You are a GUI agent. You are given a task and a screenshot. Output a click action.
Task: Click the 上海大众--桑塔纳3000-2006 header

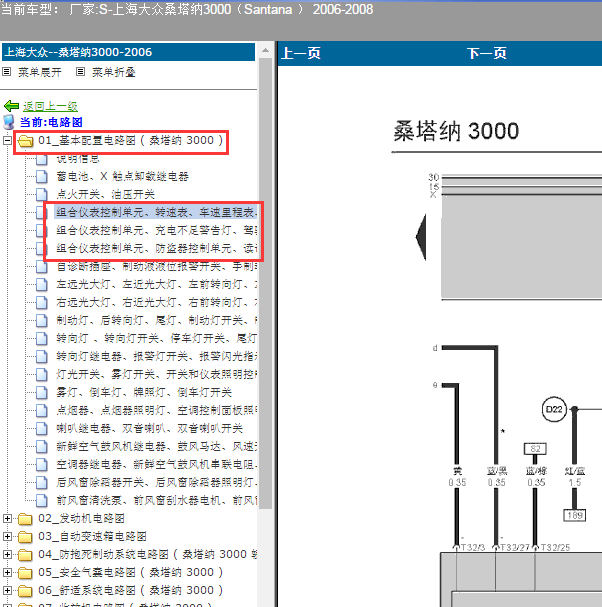(128, 52)
